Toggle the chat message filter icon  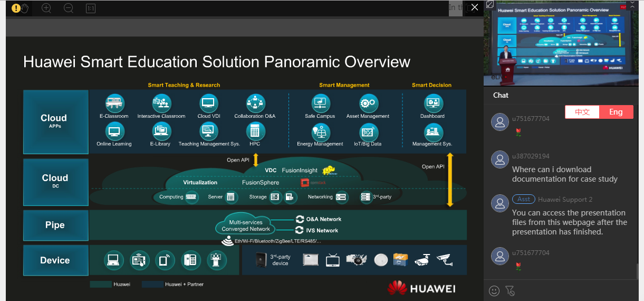510,290
